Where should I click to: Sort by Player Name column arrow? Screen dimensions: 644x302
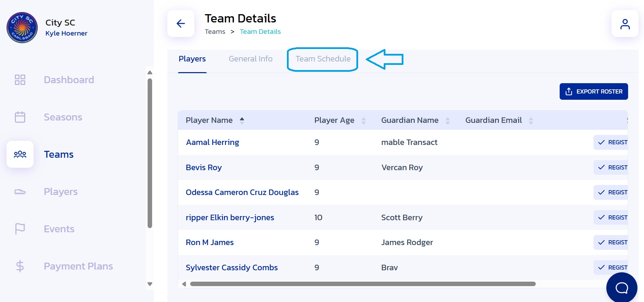point(242,120)
